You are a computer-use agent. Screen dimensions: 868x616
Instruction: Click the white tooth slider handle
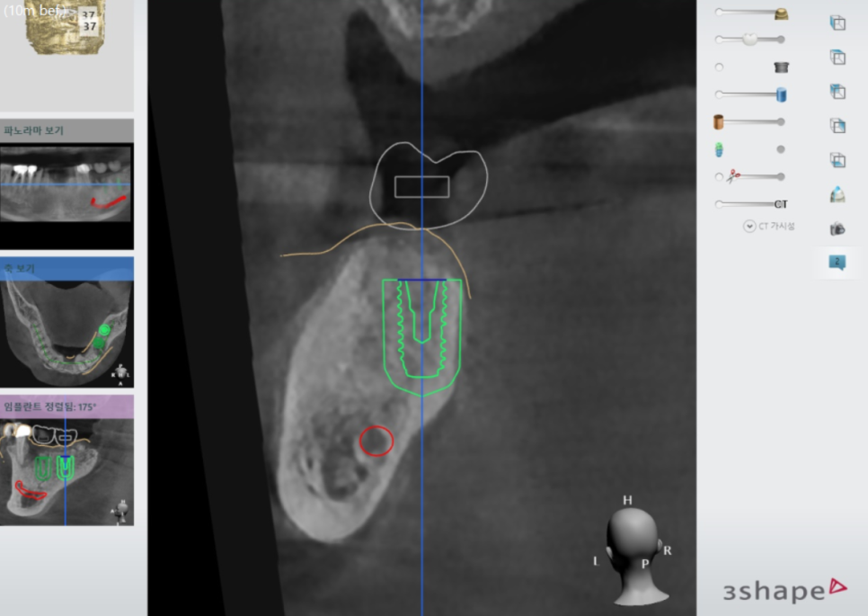point(748,40)
